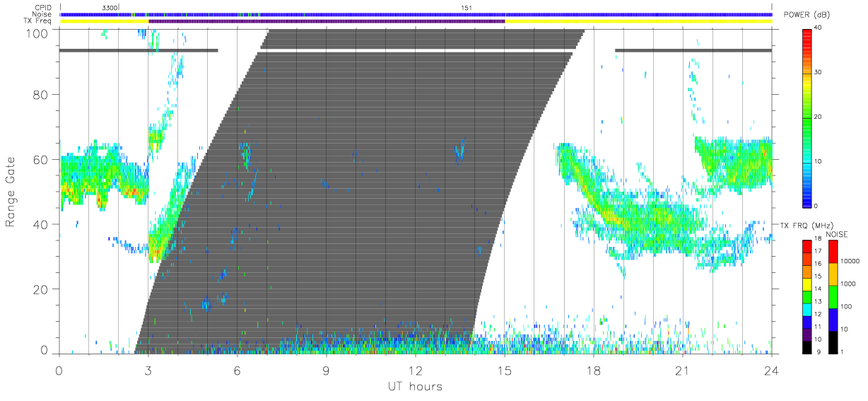
Task: Click the blue segment of NOISE colorbar
Action: coord(833,320)
